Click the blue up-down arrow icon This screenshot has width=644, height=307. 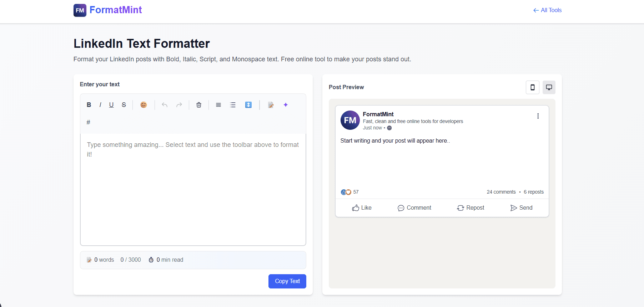pos(248,105)
